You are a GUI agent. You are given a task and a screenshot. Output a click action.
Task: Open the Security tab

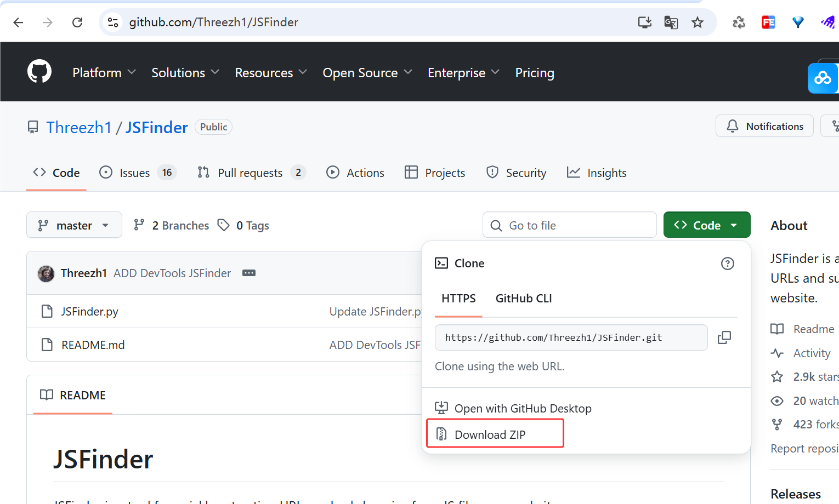(517, 173)
